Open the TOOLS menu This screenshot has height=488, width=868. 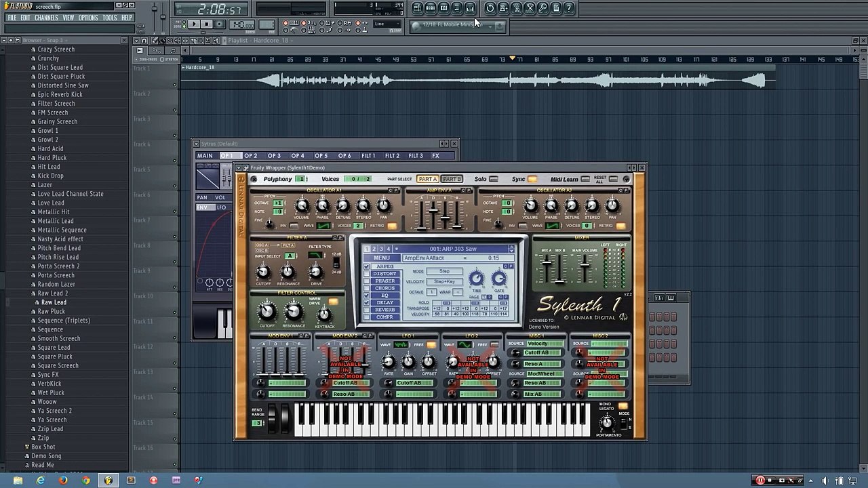pos(110,18)
